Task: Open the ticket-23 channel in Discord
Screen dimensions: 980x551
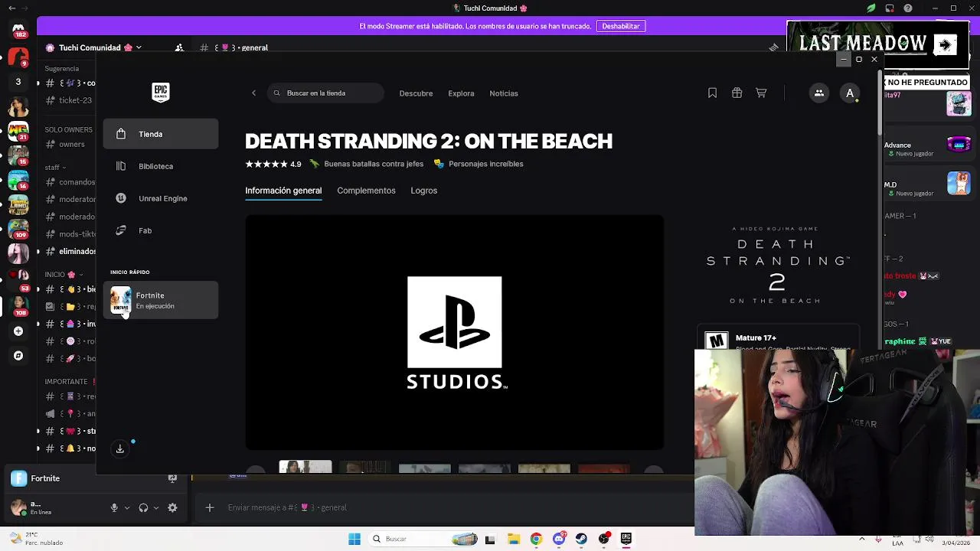Action: point(70,100)
